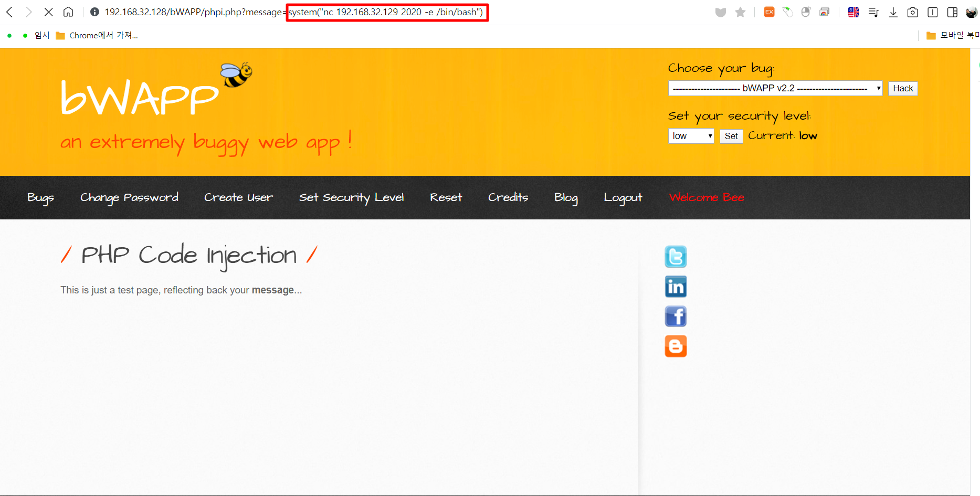Stop page loading with the X button
The height and width of the screenshot is (496, 980).
[48, 12]
